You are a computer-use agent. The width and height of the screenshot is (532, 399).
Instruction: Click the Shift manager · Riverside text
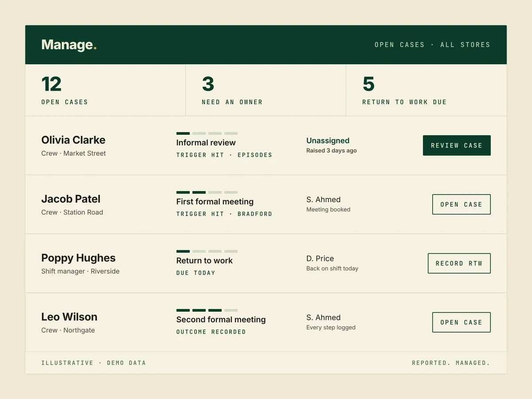(80, 271)
